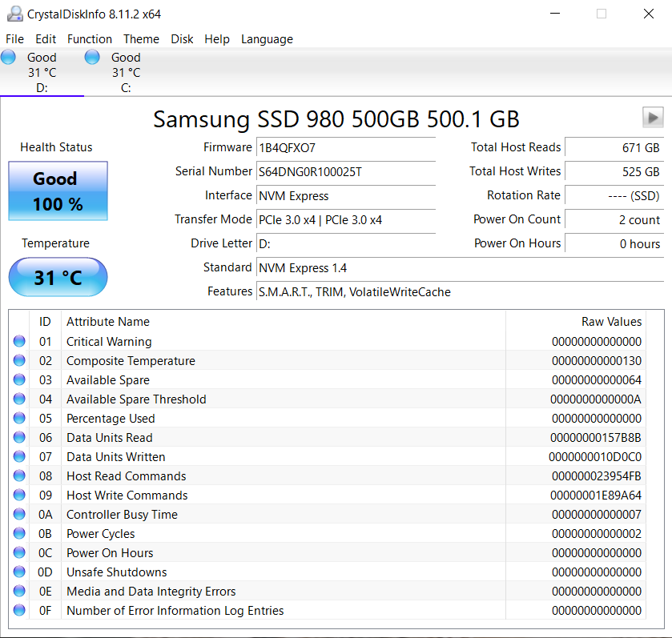Click the Attribute Name column header
The width and height of the screenshot is (672, 638).
coord(108,322)
